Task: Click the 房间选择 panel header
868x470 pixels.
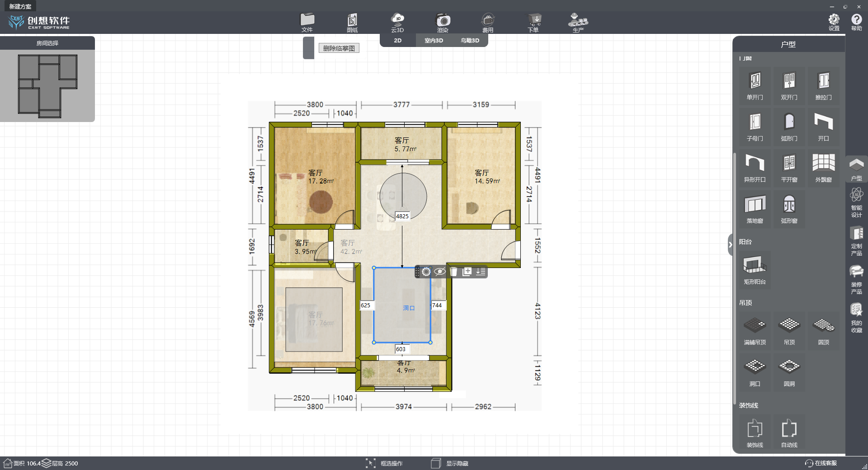Action: [x=47, y=43]
